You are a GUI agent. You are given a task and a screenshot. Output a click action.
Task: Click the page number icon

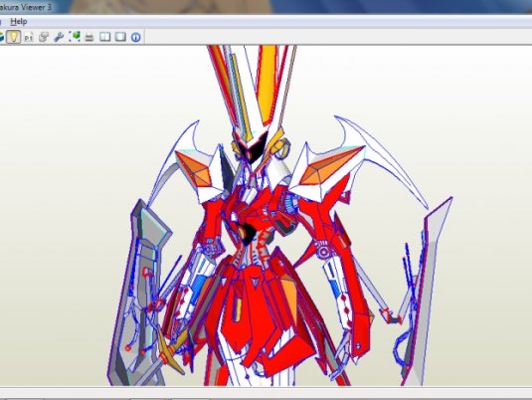click(x=29, y=37)
